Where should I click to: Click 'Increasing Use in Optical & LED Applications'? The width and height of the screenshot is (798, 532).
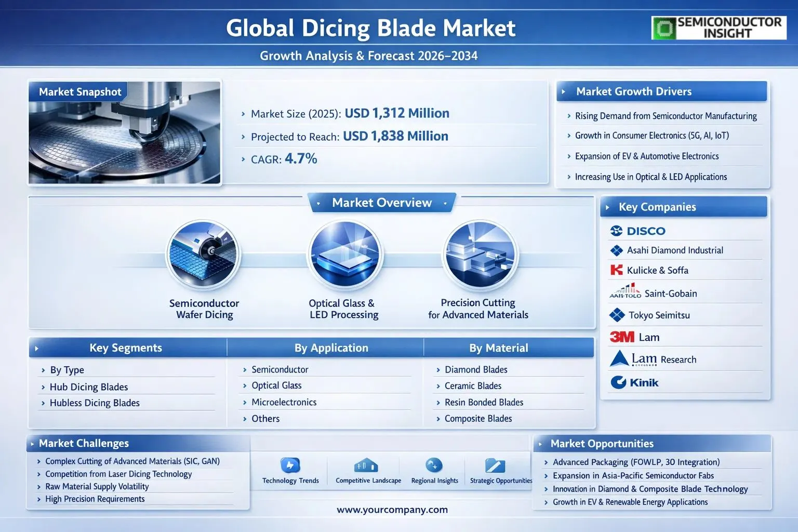point(650,177)
